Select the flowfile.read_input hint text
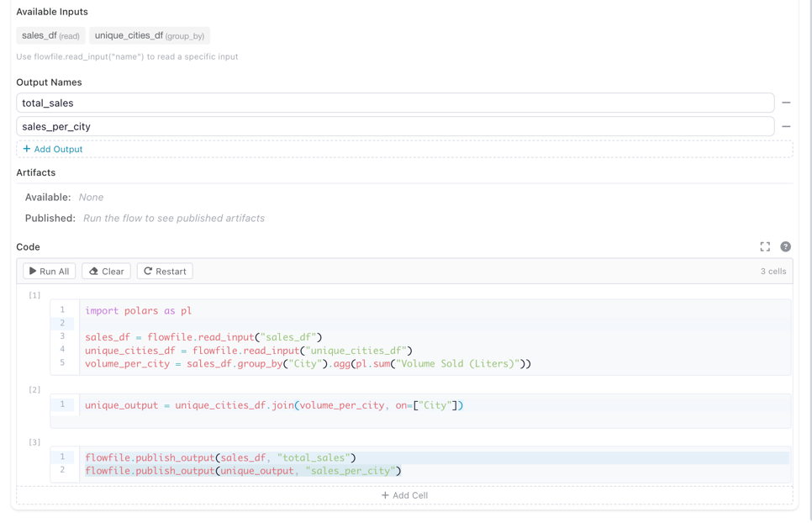Screen dimensions: 812x523 (x=127, y=57)
